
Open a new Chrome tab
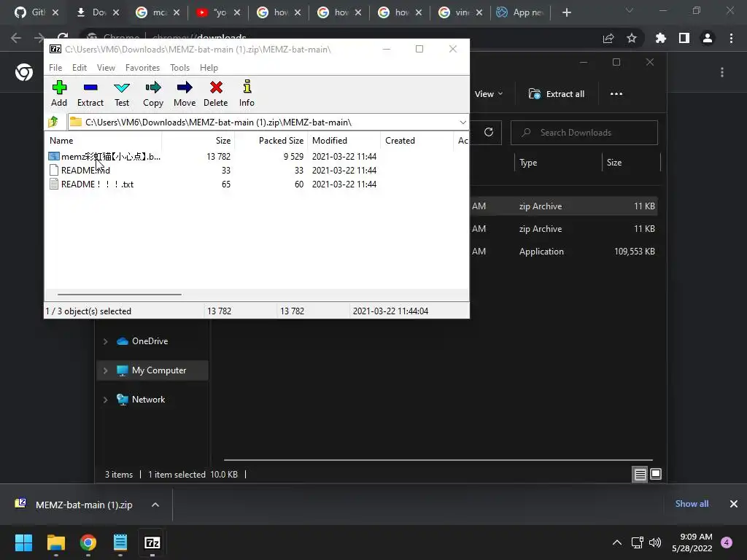pos(566,12)
